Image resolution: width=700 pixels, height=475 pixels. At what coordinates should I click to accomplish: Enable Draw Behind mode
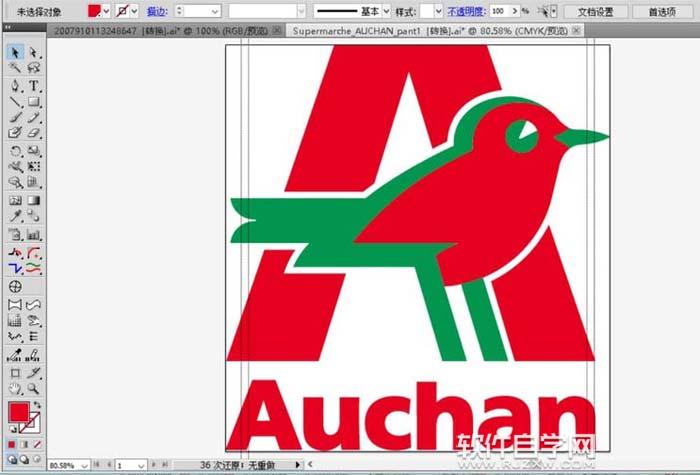tap(25, 459)
